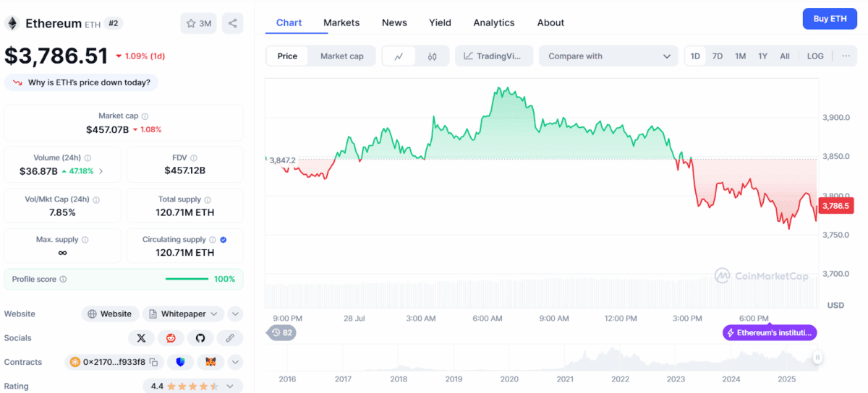Click the 82 events history badge
The width and height of the screenshot is (868, 393).
tap(281, 333)
